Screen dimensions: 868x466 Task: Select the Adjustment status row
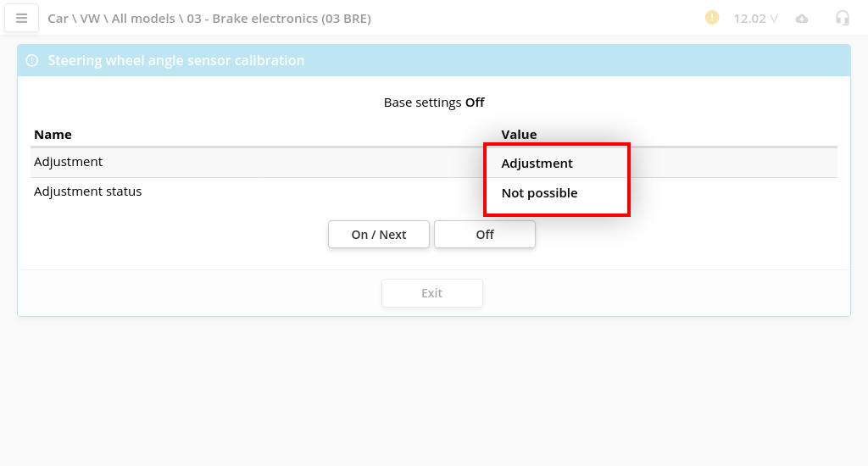87,191
